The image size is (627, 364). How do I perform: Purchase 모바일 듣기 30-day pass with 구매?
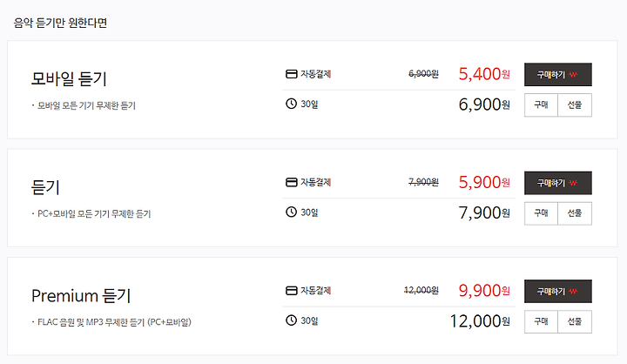tap(541, 104)
